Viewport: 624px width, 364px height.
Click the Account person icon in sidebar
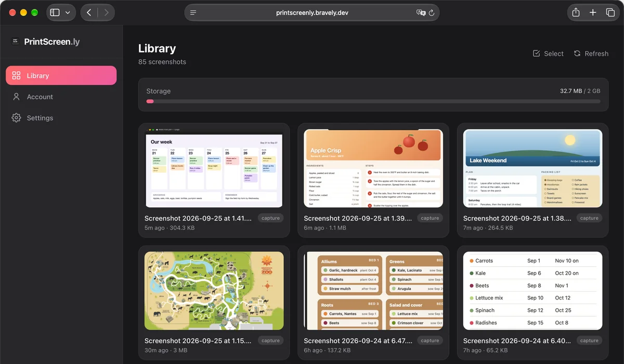16,97
